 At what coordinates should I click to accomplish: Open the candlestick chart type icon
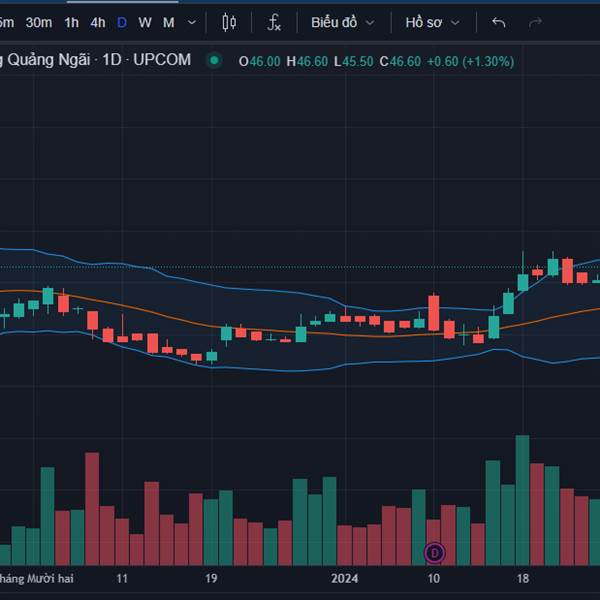click(x=229, y=23)
